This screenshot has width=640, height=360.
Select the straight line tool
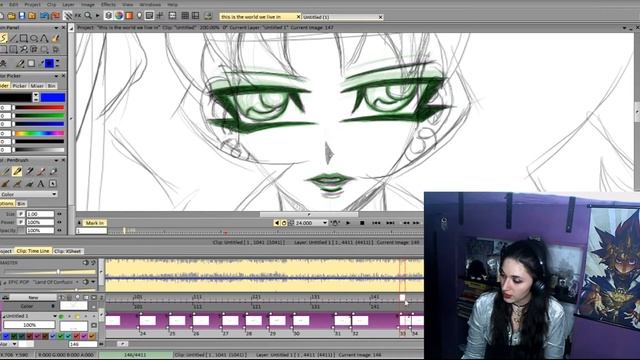point(13,39)
